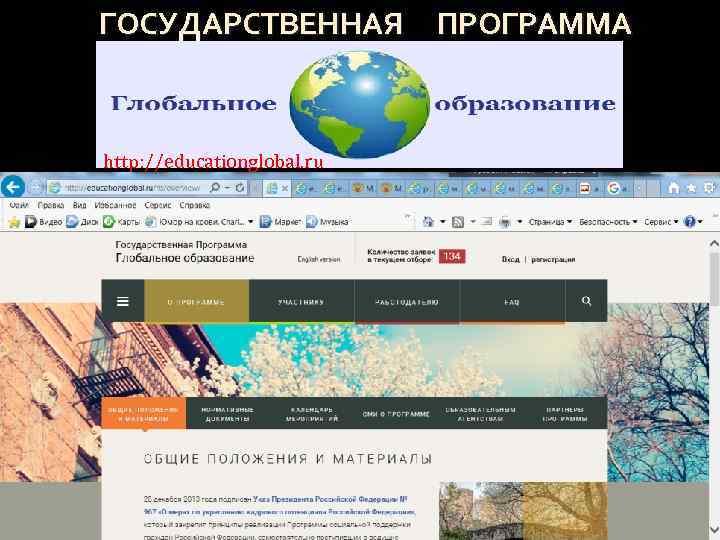
Task: Close the active browser tab
Action: pyautogui.click(x=285, y=188)
